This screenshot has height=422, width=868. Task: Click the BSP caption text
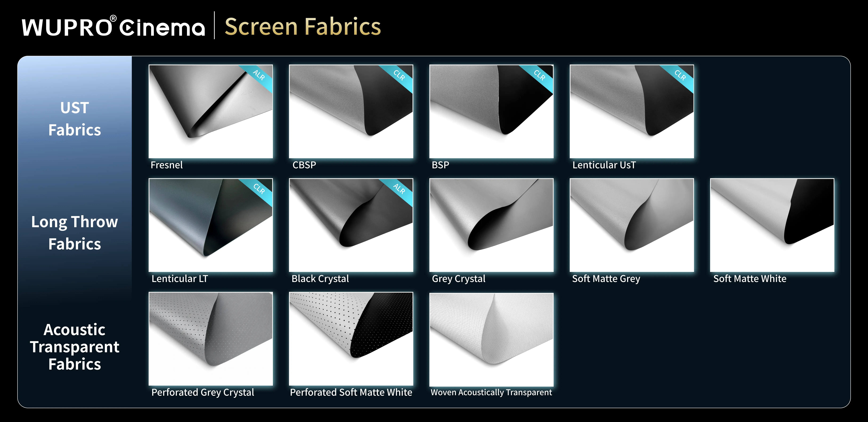point(440,165)
